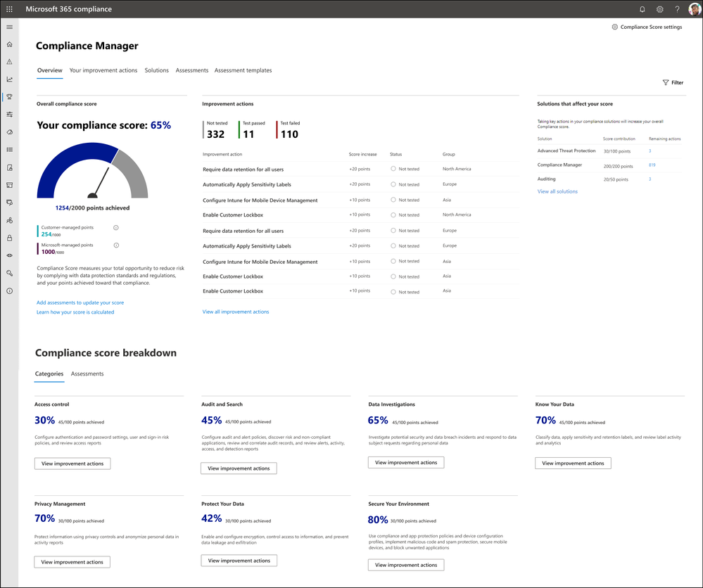Switch to the Solutions tab

coord(156,70)
